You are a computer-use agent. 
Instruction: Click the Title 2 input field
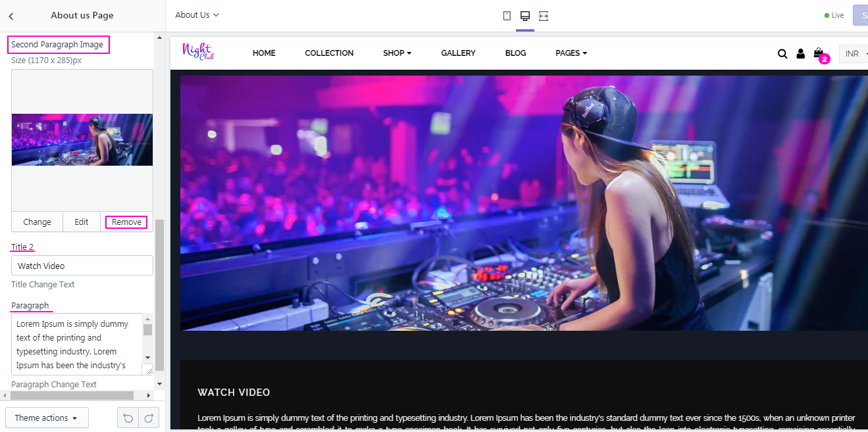pyautogui.click(x=82, y=266)
